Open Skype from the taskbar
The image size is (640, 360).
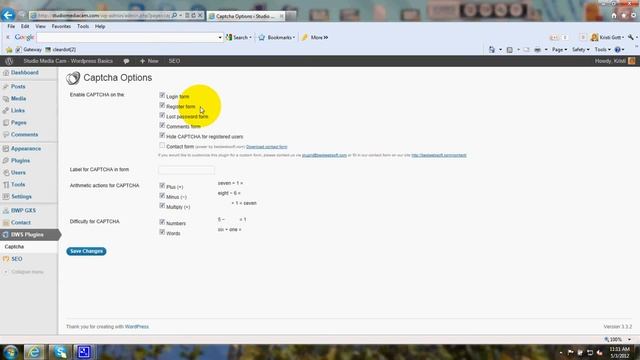(x=60, y=352)
